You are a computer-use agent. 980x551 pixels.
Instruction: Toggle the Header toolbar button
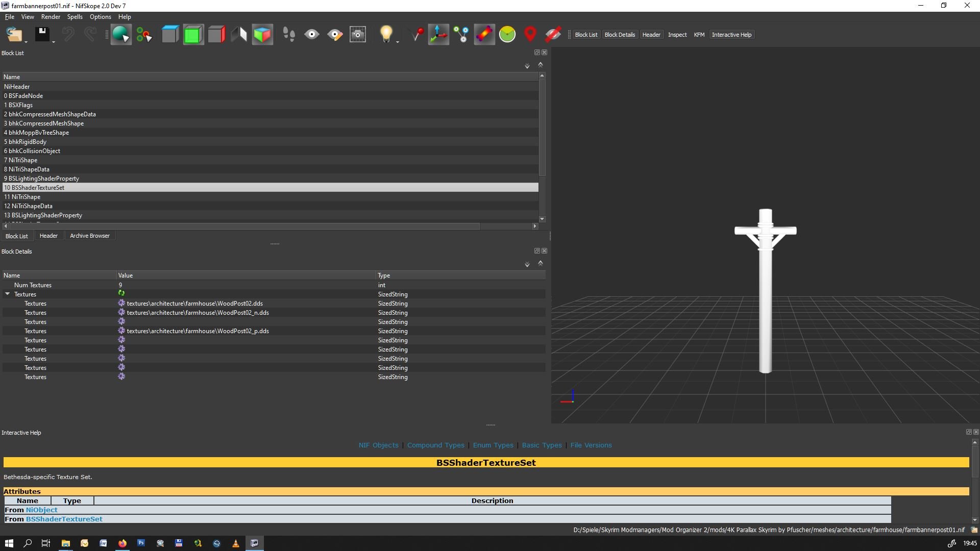[651, 35]
